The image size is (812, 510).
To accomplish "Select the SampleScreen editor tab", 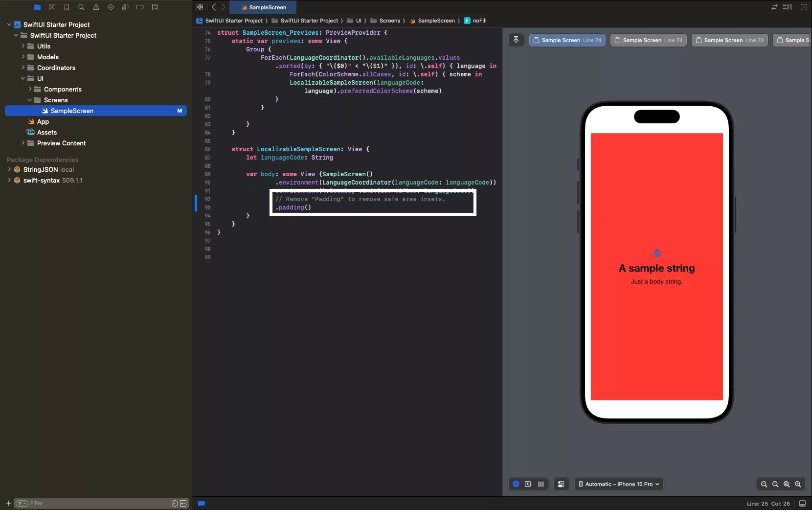I will click(263, 7).
